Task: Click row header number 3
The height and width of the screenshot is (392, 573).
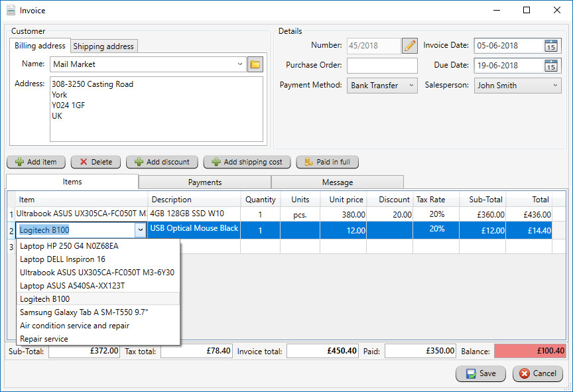Action: point(11,247)
